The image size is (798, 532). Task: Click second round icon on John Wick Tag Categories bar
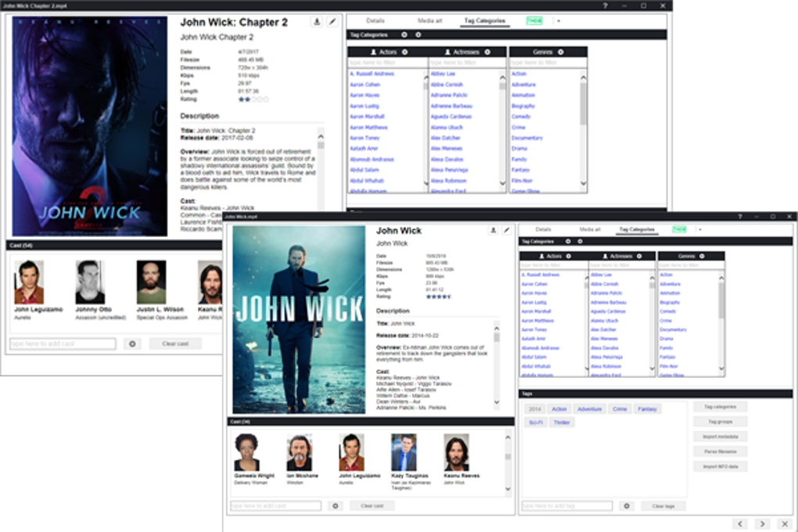tap(581, 241)
